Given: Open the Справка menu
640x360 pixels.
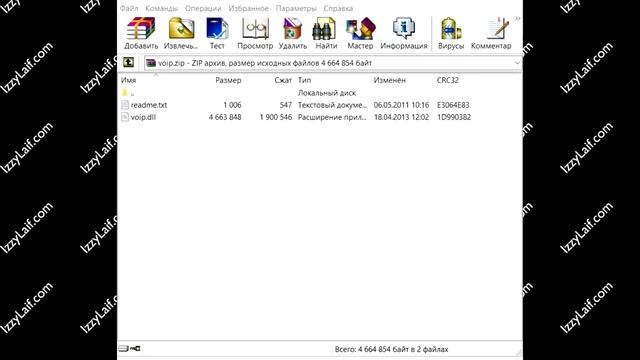Looking at the screenshot, I should click(338, 8).
